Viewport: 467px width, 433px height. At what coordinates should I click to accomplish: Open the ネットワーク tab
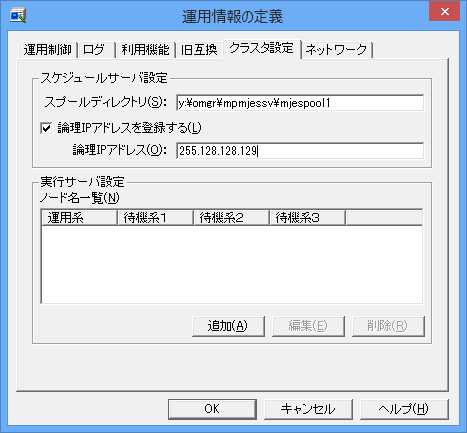[x=337, y=50]
